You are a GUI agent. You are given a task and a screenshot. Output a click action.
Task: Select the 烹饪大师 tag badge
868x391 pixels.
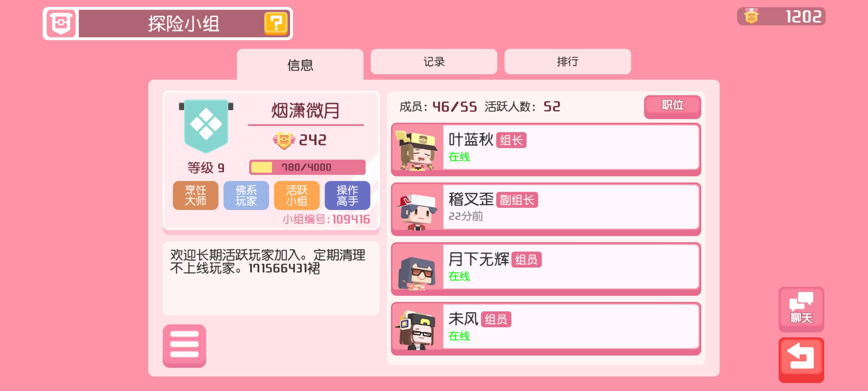(x=195, y=196)
